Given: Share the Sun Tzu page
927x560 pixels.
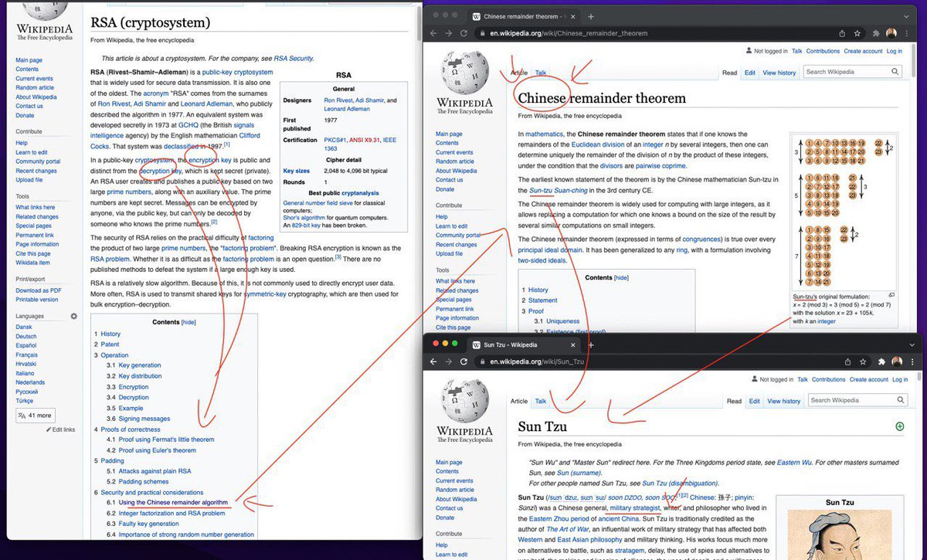Looking at the screenshot, I should [847, 361].
